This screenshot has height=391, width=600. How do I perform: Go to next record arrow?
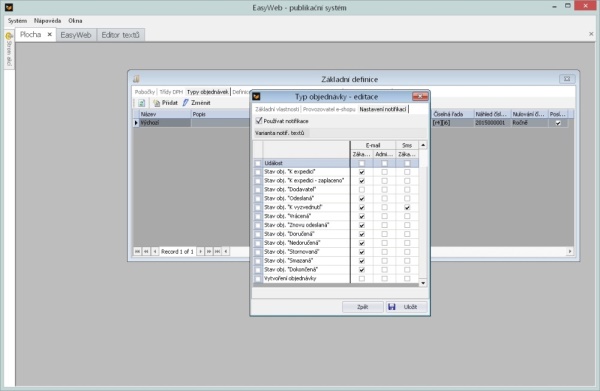click(200, 251)
